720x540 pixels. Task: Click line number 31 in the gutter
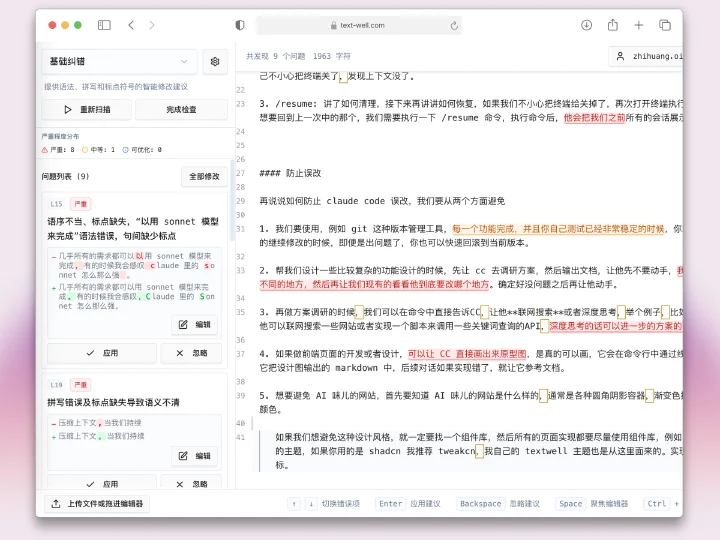pyautogui.click(x=241, y=229)
